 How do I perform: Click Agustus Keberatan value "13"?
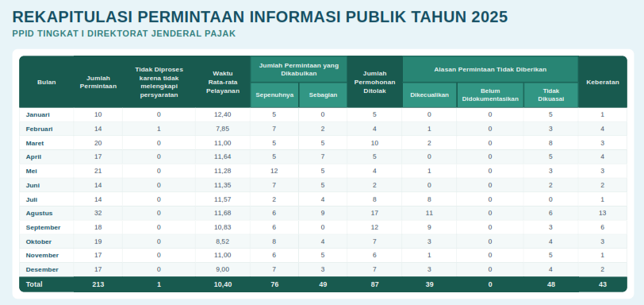603,214
